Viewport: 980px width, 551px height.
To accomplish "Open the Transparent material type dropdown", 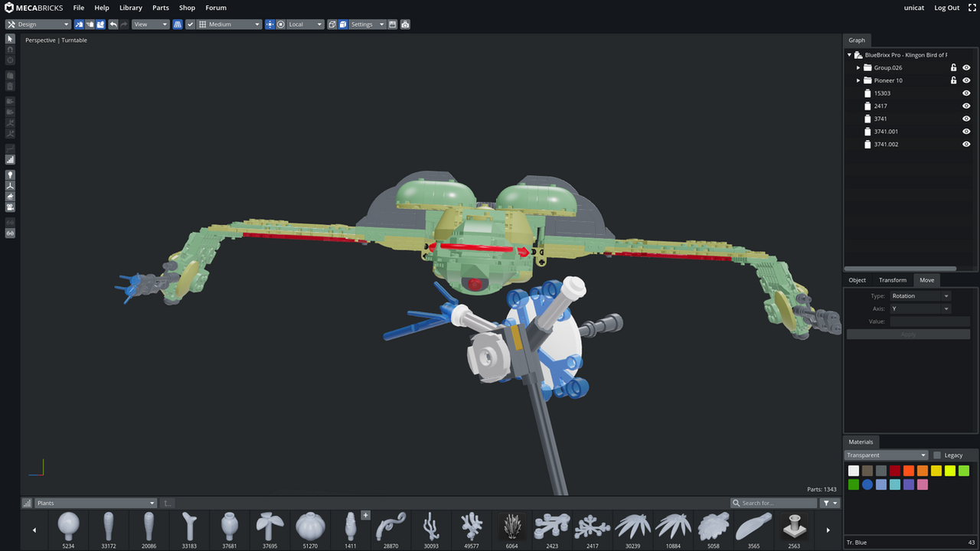I will tap(886, 455).
